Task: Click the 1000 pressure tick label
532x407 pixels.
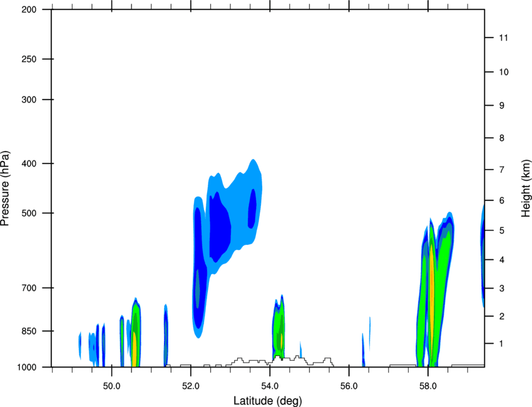Action: 26,368
